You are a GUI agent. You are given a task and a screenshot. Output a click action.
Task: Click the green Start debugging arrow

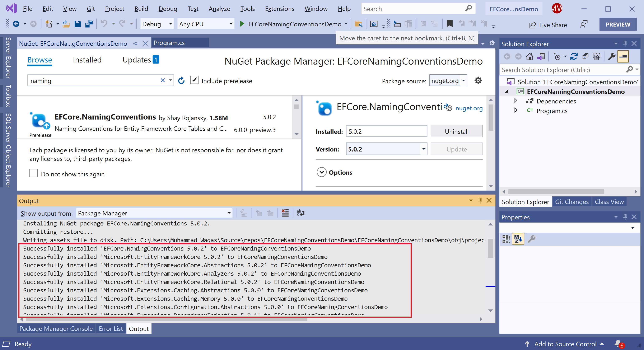click(x=242, y=24)
